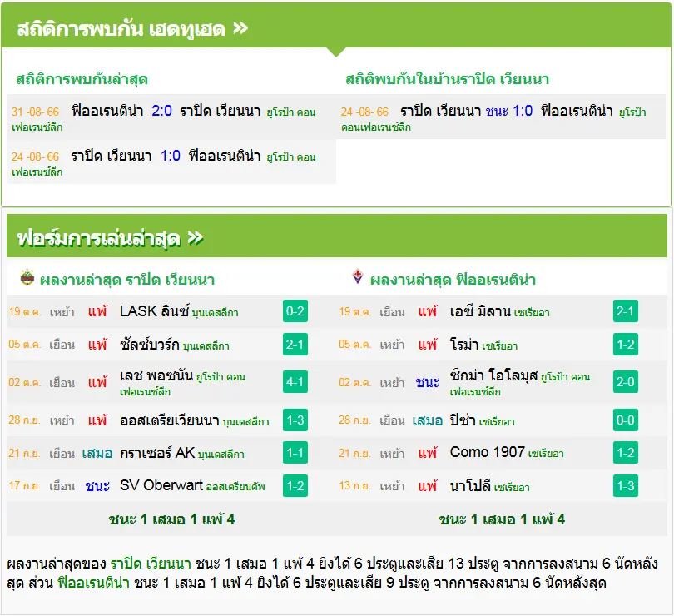Click the ผลงานล่าสุด ราปิด เวียนนา heading
Image resolution: width=674 pixels, height=616 pixels.
click(127, 280)
